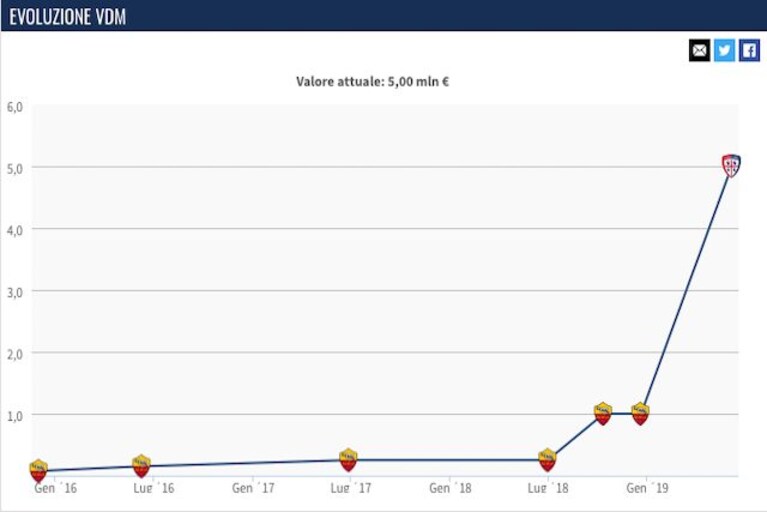Select the Roma crest marker above Gen '19
Viewport: 767px width, 512px height.
coord(640,414)
